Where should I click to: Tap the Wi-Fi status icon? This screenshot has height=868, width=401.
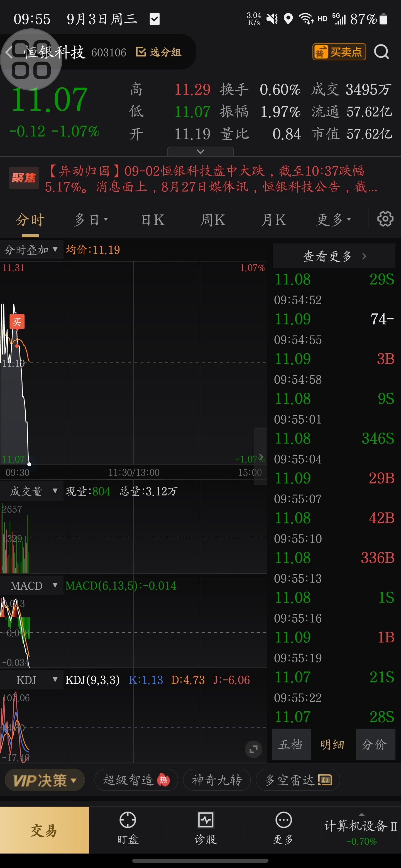(306, 19)
